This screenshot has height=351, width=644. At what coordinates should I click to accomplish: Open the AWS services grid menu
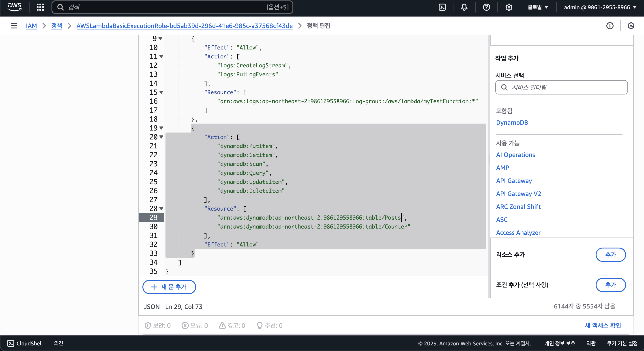click(x=40, y=7)
